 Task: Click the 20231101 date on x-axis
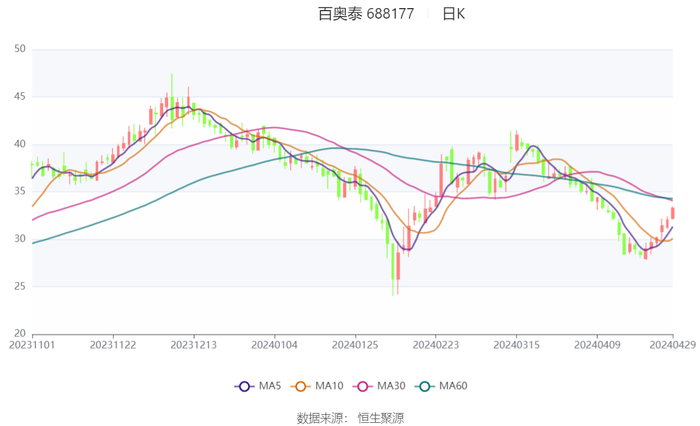tap(32, 345)
